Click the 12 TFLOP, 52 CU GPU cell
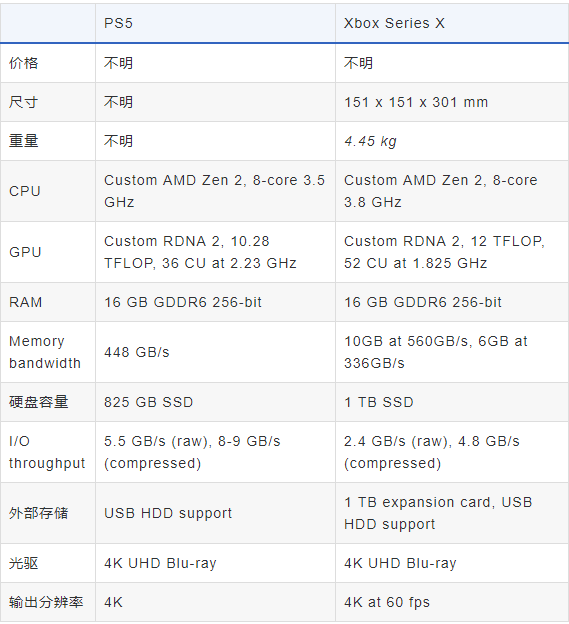 pos(452,252)
